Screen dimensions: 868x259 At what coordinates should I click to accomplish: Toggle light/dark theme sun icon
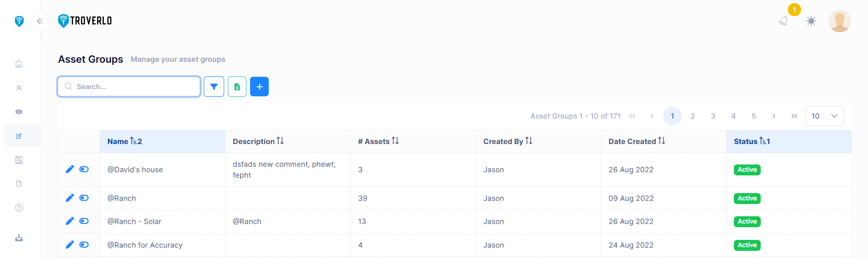coord(811,21)
